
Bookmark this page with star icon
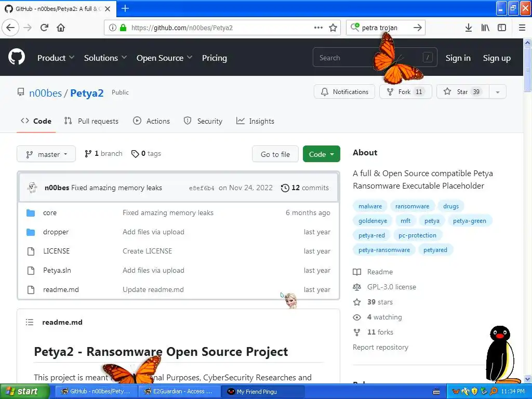pyautogui.click(x=333, y=28)
